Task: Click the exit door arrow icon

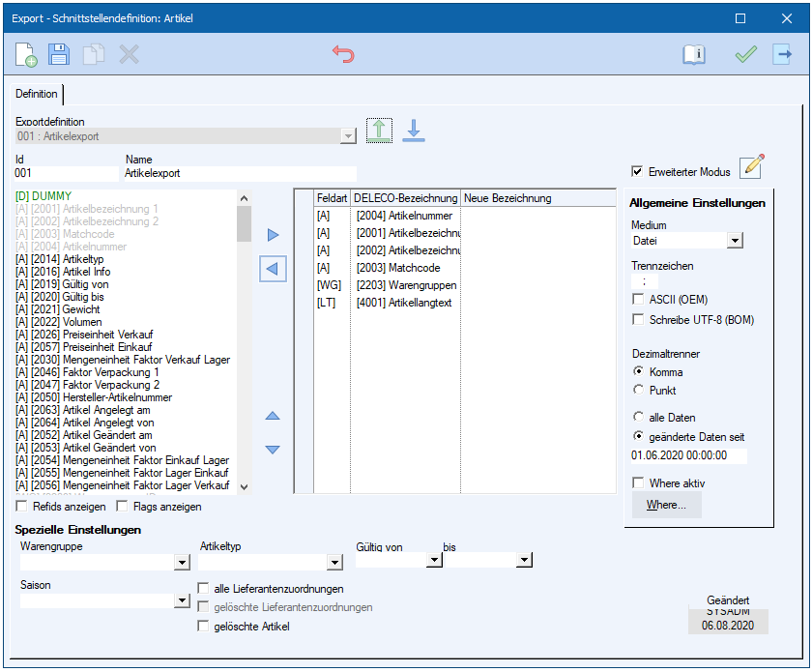Action: tap(781, 55)
